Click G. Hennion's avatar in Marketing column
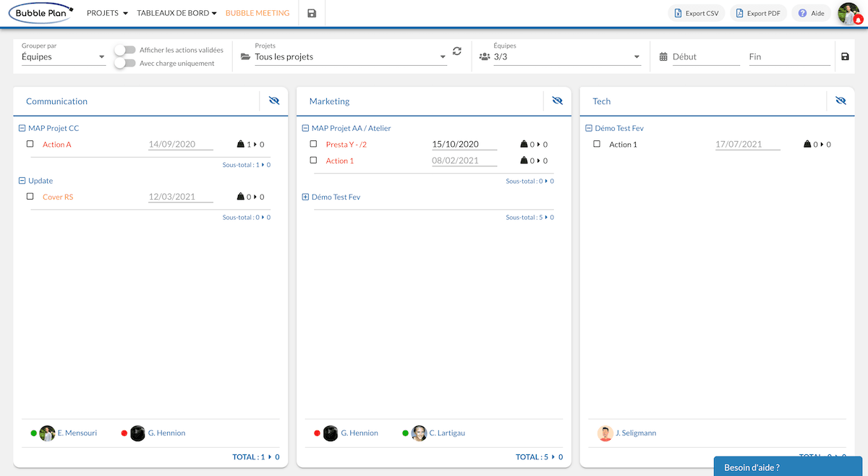The image size is (868, 476). [x=331, y=433]
